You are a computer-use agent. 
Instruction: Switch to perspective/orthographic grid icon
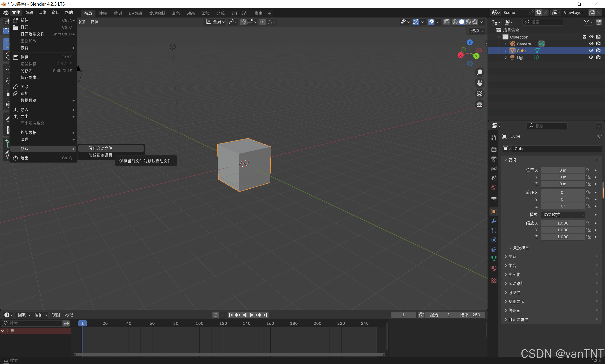[479, 104]
